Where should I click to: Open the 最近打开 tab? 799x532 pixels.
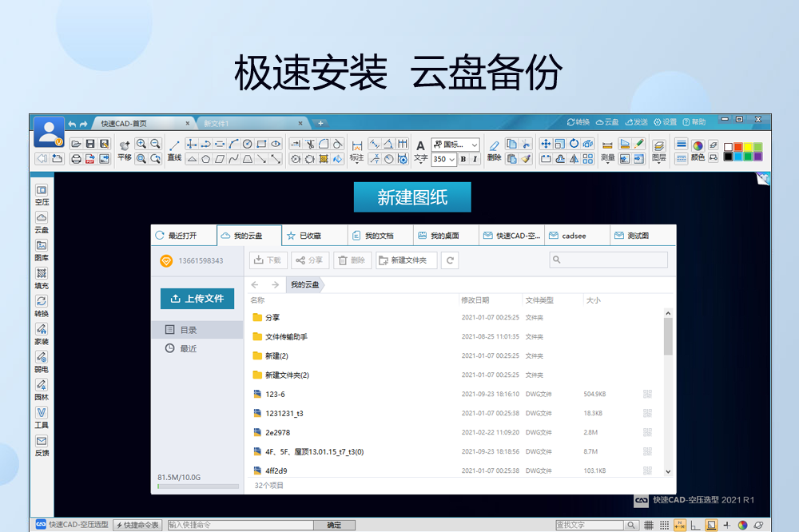(184, 236)
